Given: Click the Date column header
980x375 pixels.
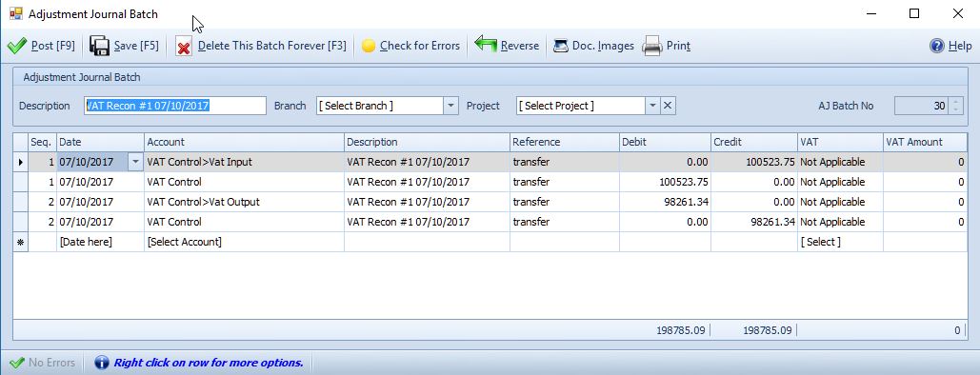Looking at the screenshot, I should 101,142.
